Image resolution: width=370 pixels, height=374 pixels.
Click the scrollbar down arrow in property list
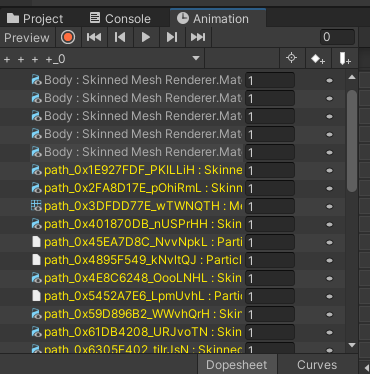tap(352, 345)
